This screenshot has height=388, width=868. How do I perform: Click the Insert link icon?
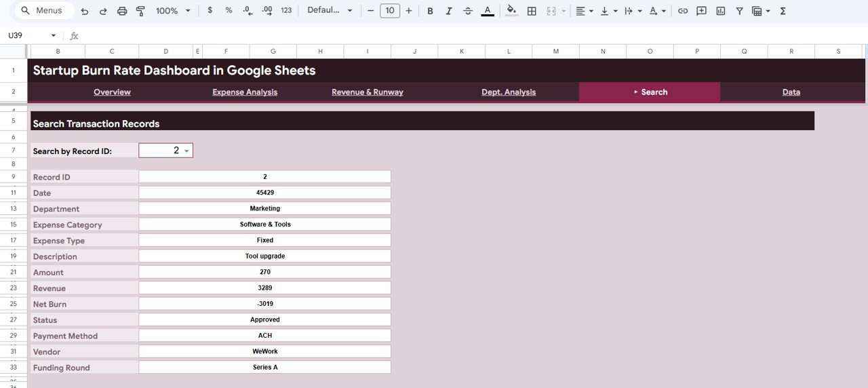(x=683, y=11)
